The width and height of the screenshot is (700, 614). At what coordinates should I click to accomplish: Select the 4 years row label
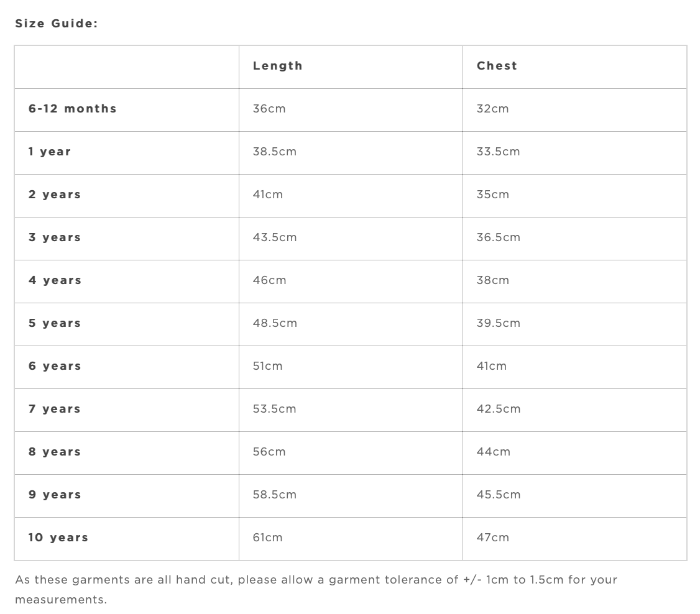tap(55, 280)
